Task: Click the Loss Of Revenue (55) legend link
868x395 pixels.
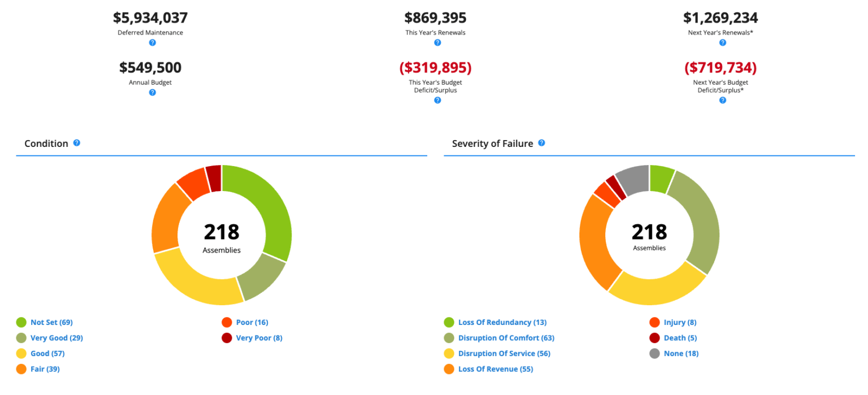Action: click(x=495, y=369)
